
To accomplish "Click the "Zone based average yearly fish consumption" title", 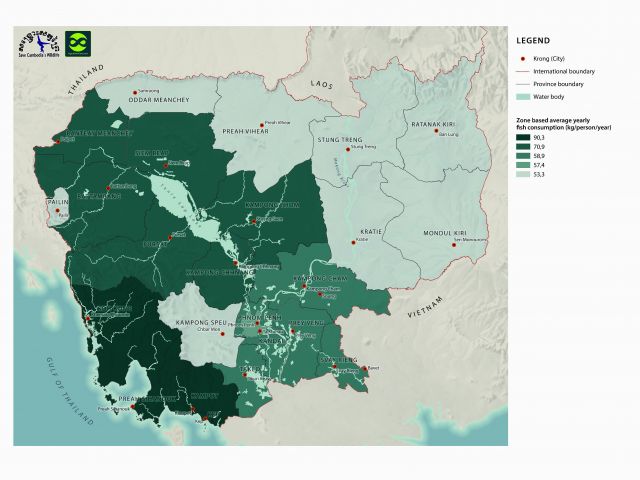I will coord(564,124).
